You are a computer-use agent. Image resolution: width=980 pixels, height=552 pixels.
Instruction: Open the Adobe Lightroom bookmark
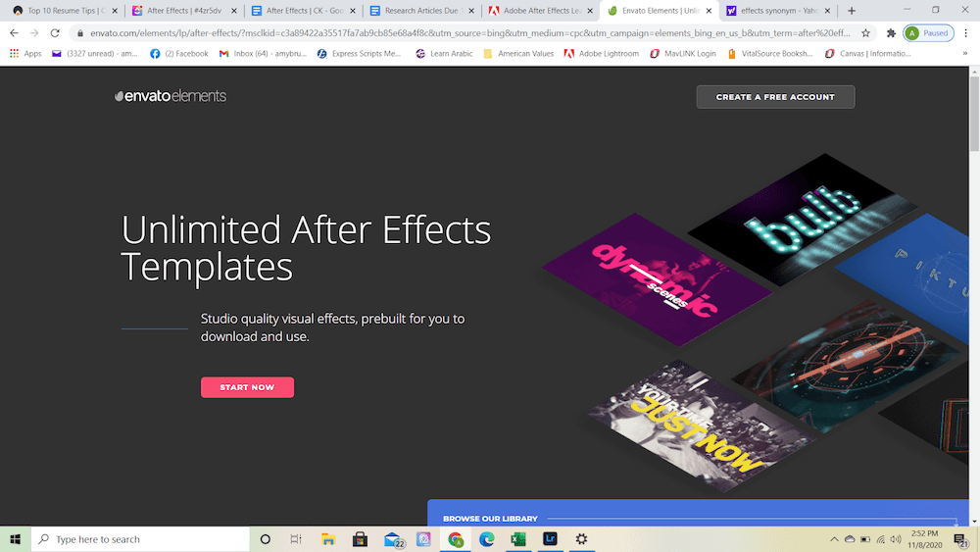(x=602, y=54)
